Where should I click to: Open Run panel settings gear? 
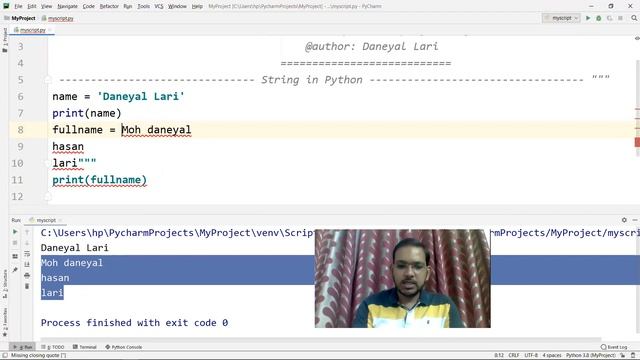click(624, 220)
